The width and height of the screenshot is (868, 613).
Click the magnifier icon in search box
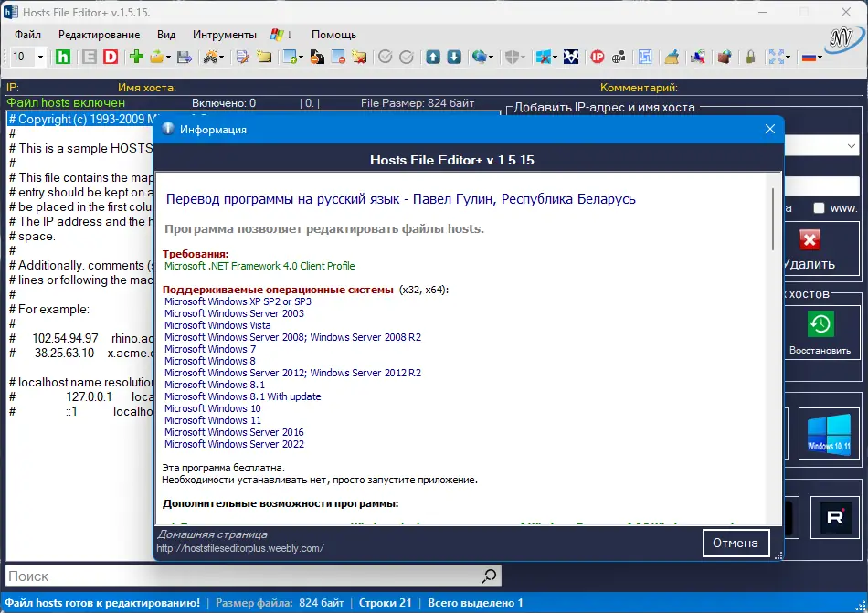[489, 576]
